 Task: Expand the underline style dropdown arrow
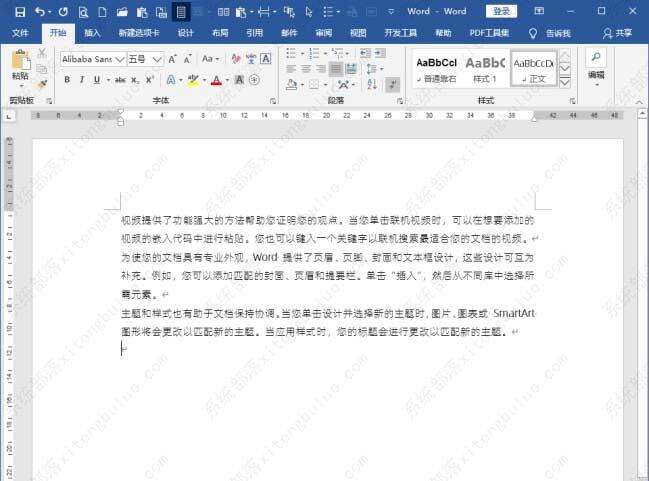(x=108, y=80)
